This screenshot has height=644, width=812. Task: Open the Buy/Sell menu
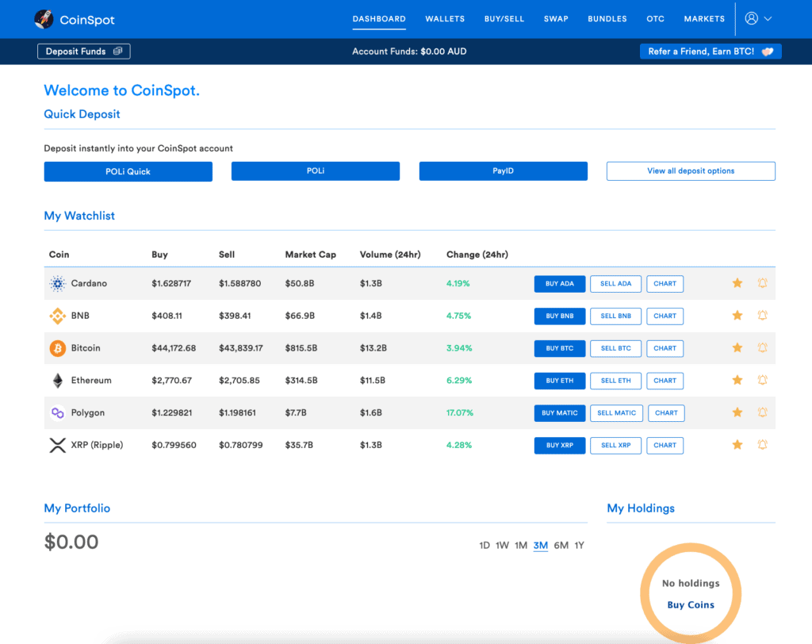coord(504,19)
